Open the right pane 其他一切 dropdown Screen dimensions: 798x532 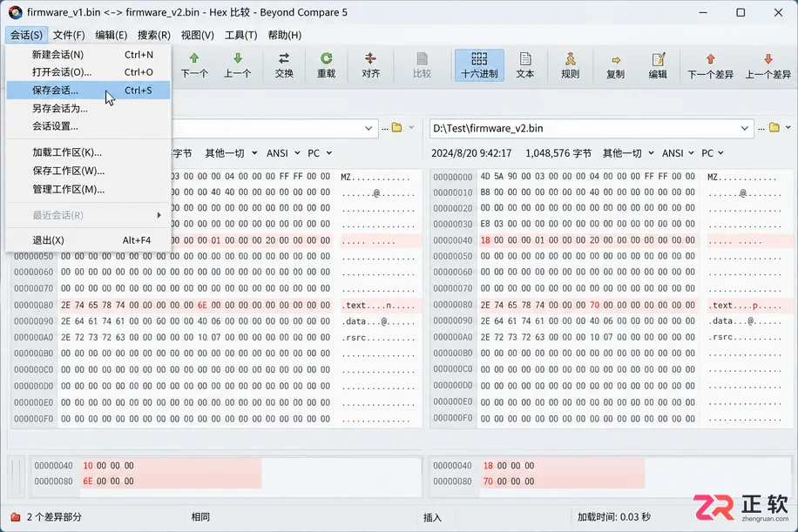(x=628, y=153)
